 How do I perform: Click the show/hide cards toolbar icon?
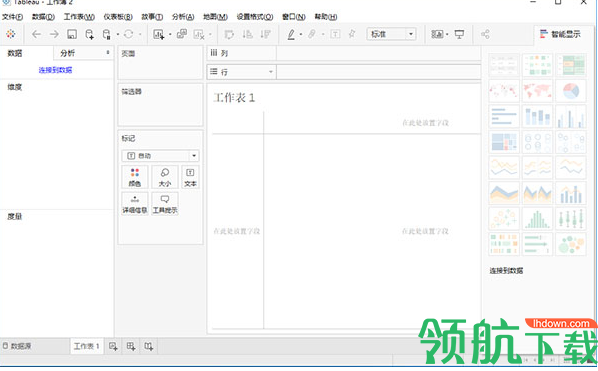tap(437, 34)
